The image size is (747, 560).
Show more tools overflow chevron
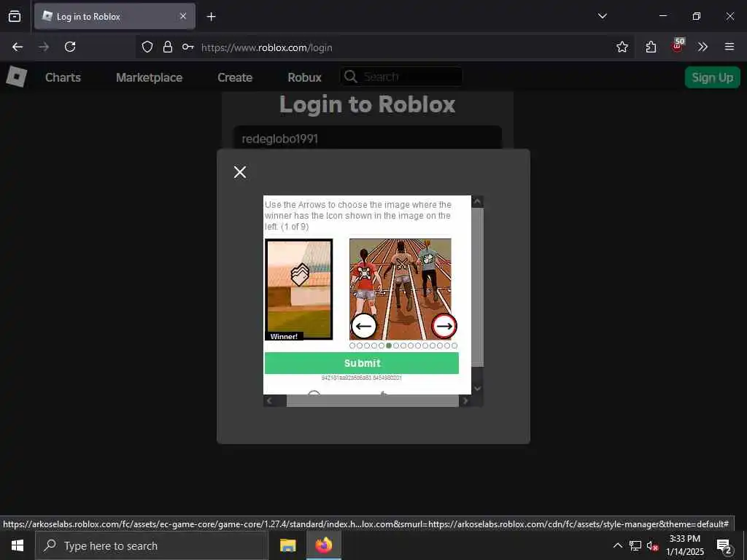pyautogui.click(x=703, y=47)
